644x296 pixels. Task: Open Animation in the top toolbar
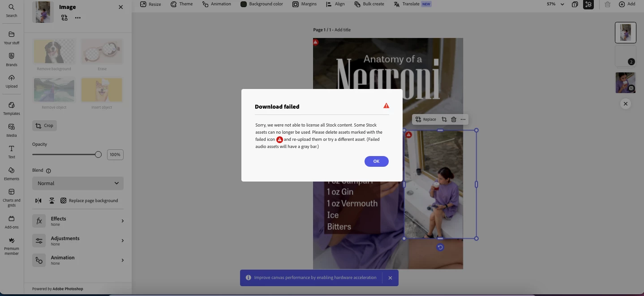pos(217,4)
